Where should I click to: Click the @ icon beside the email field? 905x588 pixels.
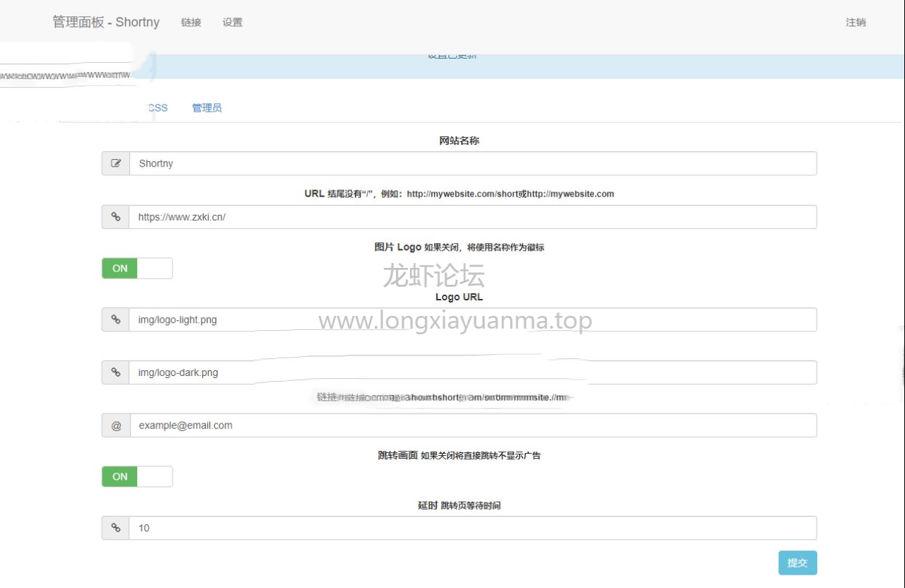[116, 425]
